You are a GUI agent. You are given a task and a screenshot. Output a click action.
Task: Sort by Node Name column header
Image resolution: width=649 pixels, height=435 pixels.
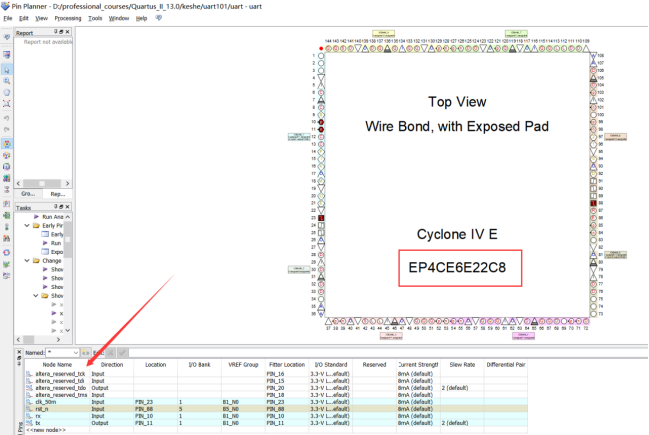pyautogui.click(x=57, y=365)
